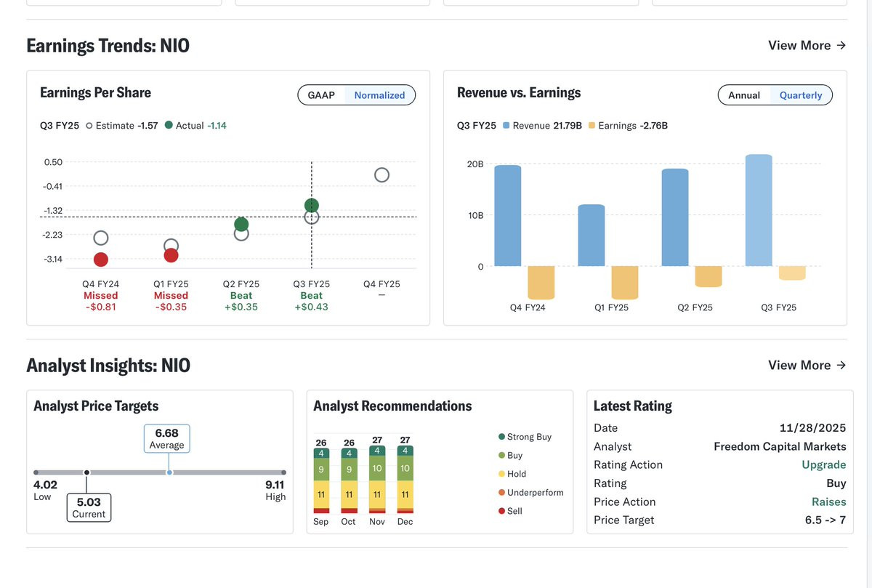Click Q2 FY25 blue revenue bar
The width and height of the screenshot is (872, 588).
675,217
